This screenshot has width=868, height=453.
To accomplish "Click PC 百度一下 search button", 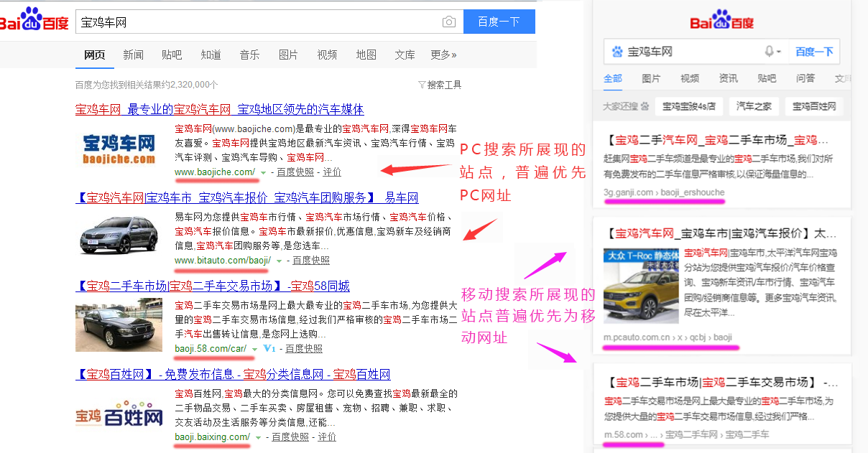I will click(x=499, y=22).
